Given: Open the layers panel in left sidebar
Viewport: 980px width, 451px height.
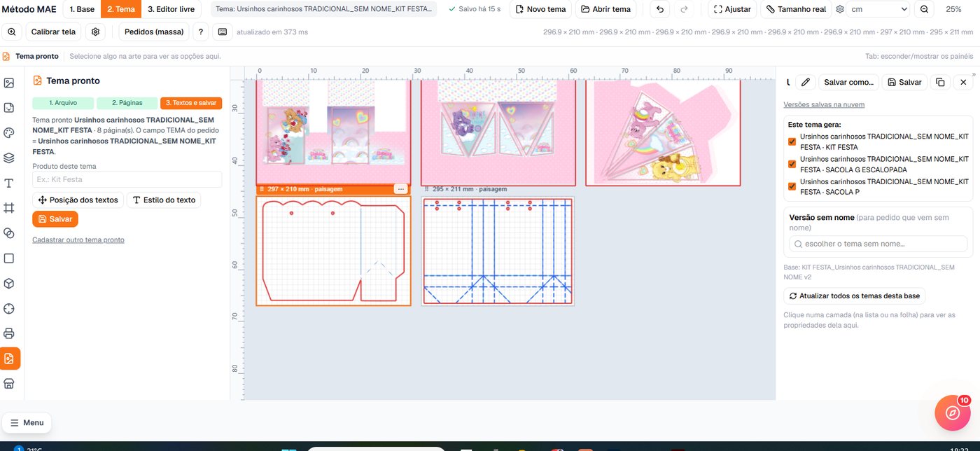Looking at the screenshot, I should point(9,158).
